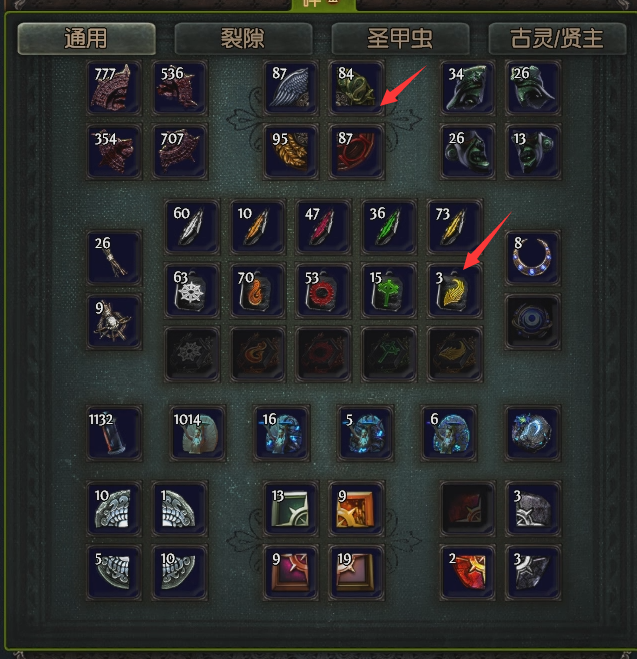Switch to the 裂隙 tab
The height and width of the screenshot is (659, 637).
[x=243, y=39]
